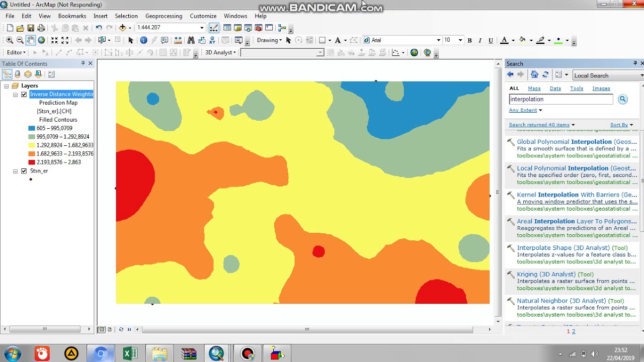
Task: Open the map scale dropdown
Action: click(x=202, y=28)
